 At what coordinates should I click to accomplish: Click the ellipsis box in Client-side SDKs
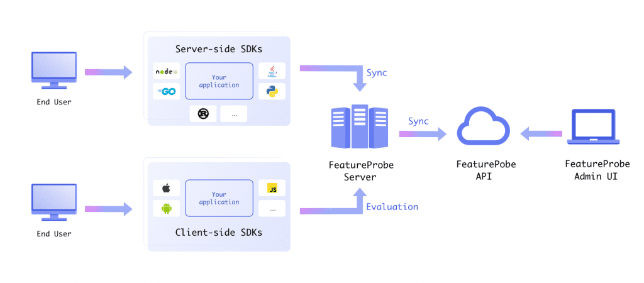click(272, 208)
